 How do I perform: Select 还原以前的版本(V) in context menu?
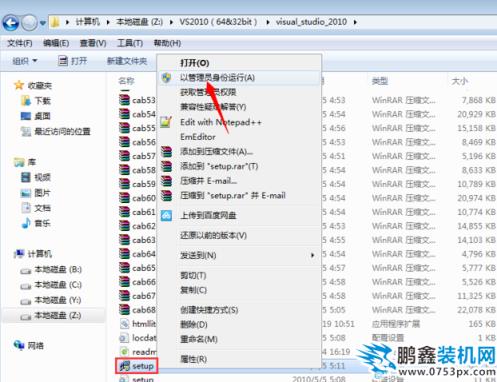coord(213,235)
